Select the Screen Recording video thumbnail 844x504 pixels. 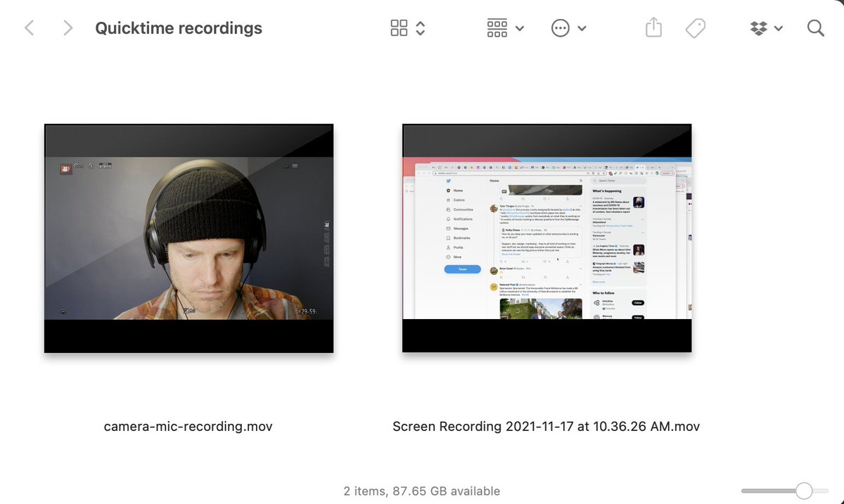point(546,238)
